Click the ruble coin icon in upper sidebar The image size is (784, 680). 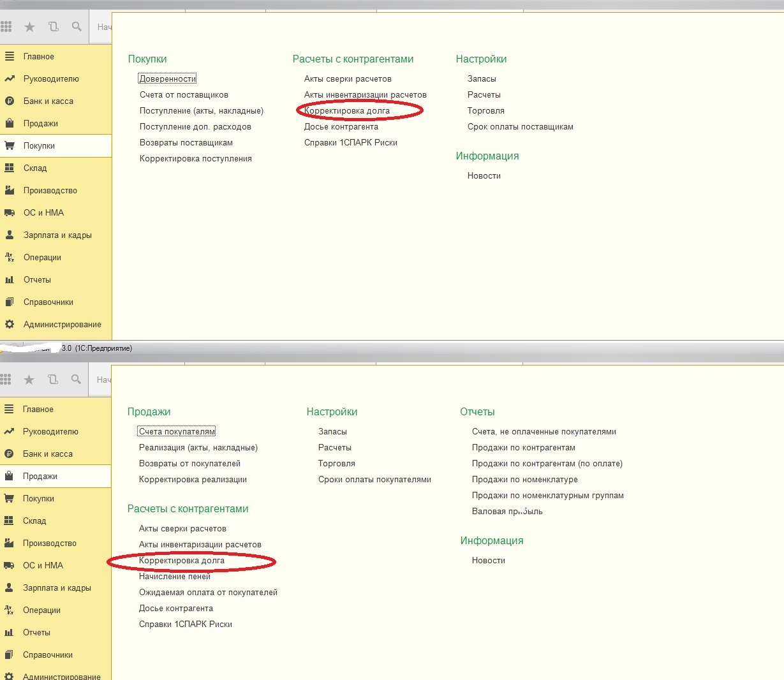pyautogui.click(x=10, y=101)
